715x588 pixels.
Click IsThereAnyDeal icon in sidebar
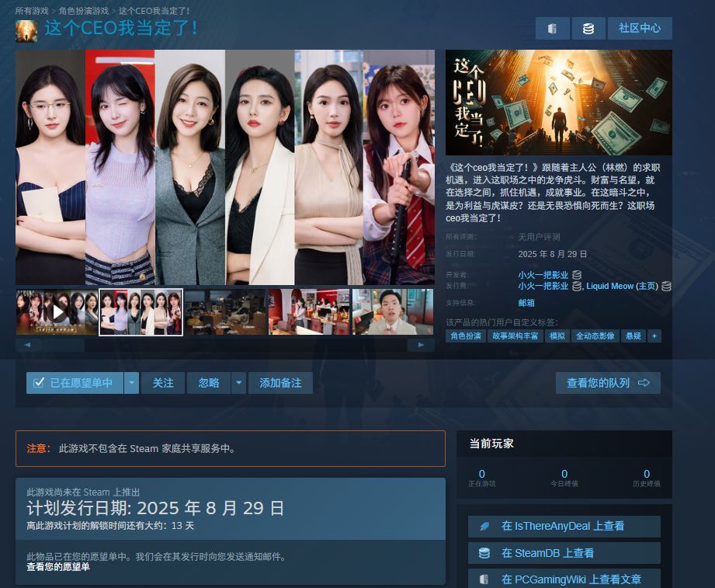click(x=484, y=527)
